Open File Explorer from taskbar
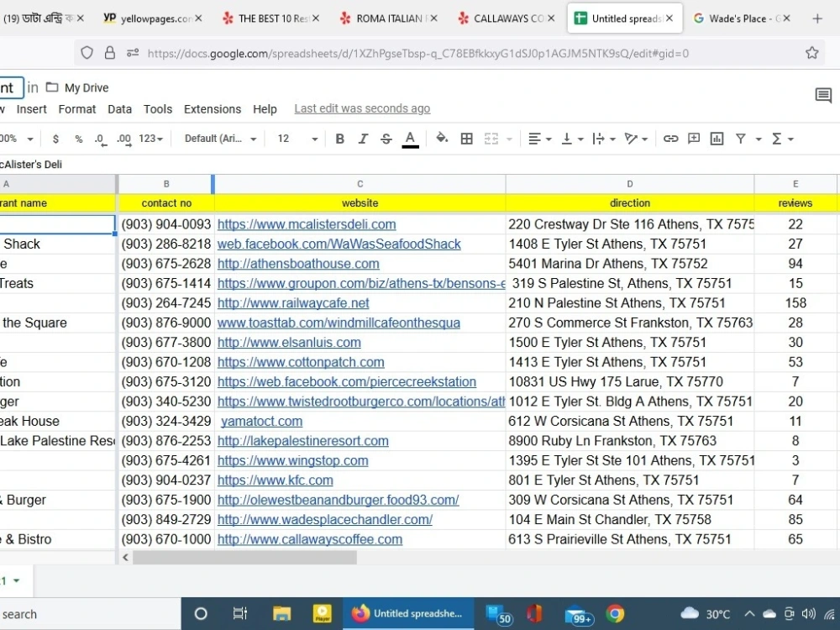The width and height of the screenshot is (840, 630). coord(281,613)
